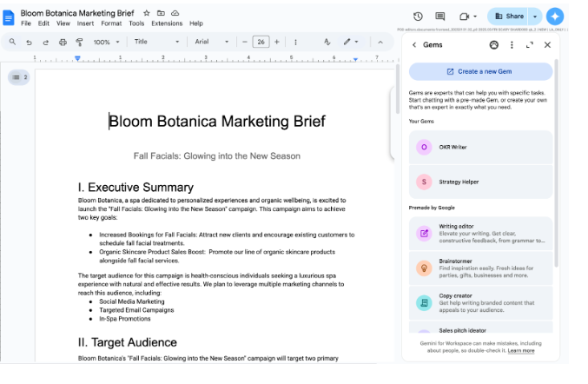Screen dimensions: 588x384
Task: Open version history clock icon
Action: [x=418, y=17]
